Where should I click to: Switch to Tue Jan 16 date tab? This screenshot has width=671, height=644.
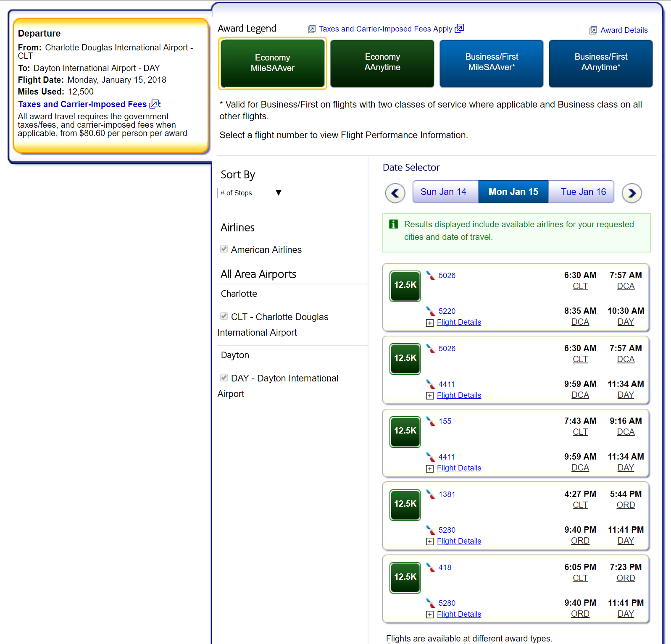[583, 192]
